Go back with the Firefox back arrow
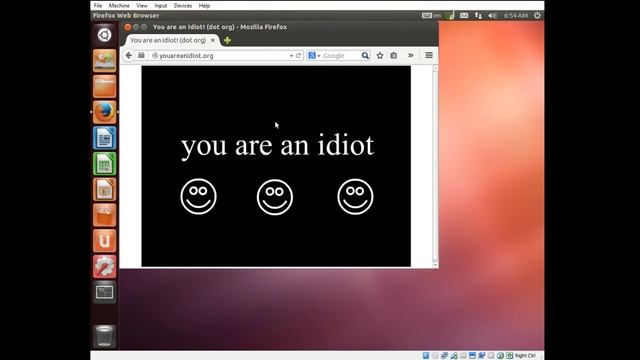This screenshot has width=640, height=360. 129,55
